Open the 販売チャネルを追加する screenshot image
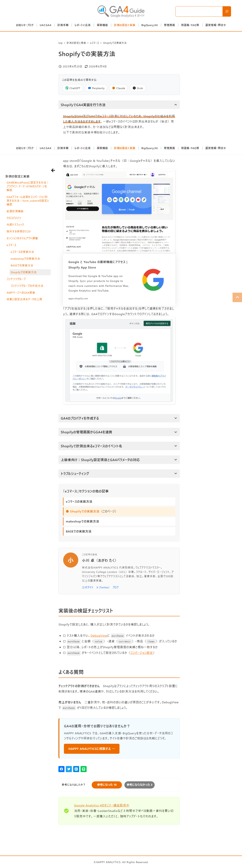Screen dimensions: 242x868 119,360
